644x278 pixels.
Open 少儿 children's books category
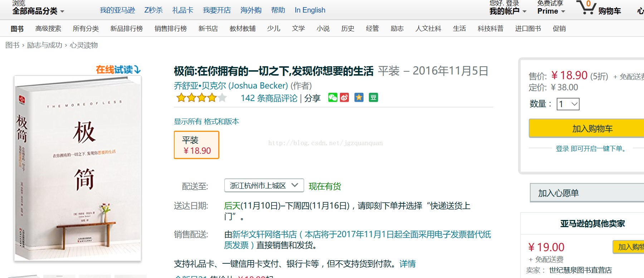point(274,29)
